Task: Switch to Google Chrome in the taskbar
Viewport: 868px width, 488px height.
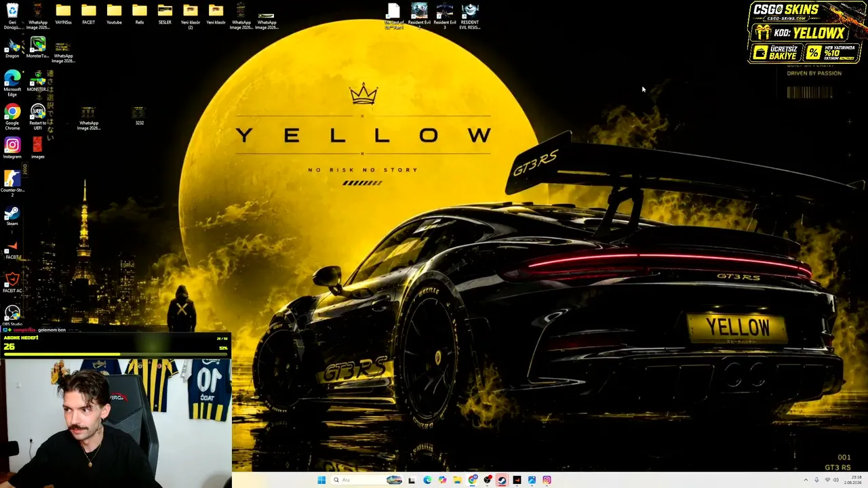Action: (473, 480)
